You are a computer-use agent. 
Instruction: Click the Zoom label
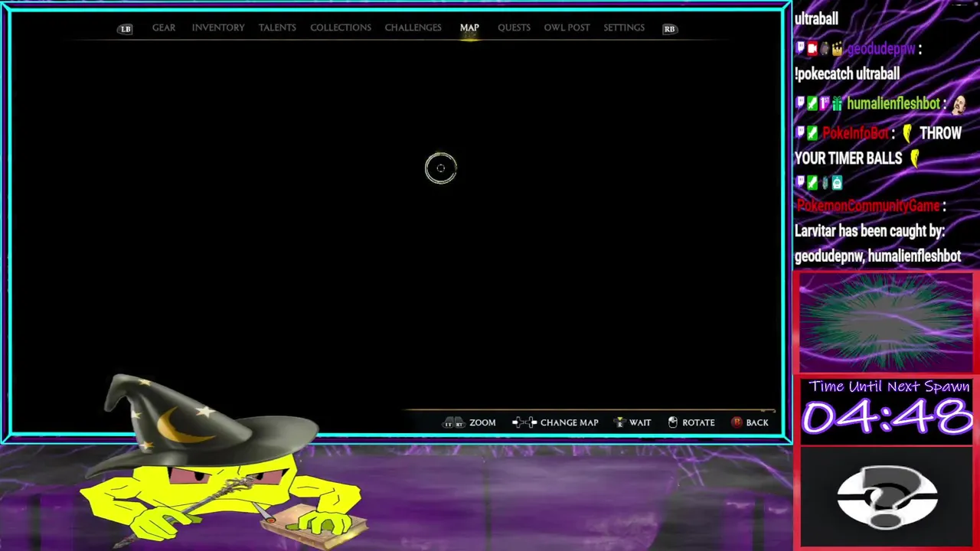(482, 422)
